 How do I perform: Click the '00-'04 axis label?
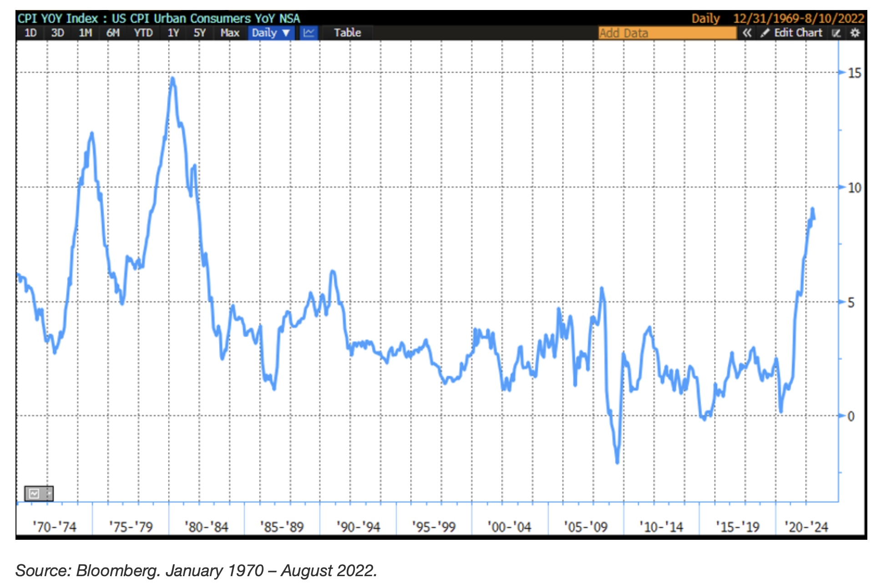510,527
